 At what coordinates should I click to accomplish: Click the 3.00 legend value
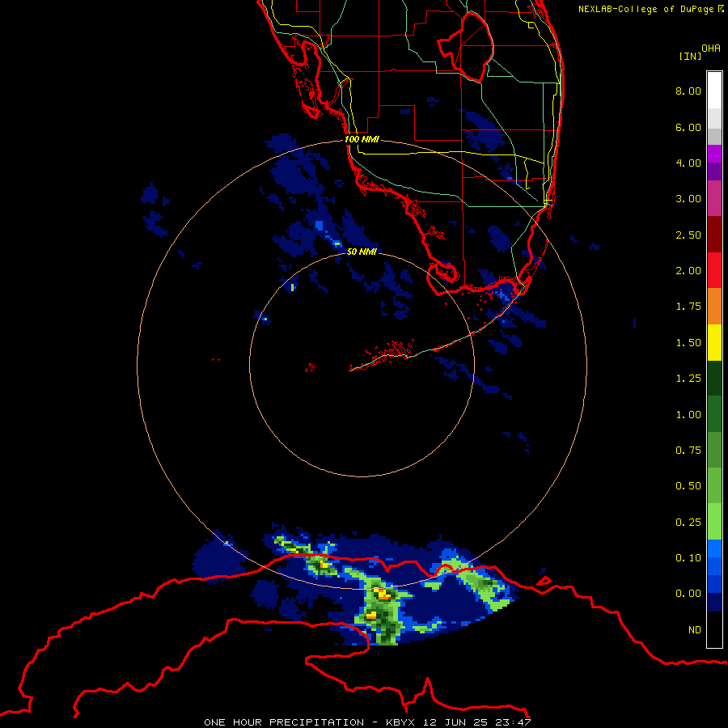688,199
